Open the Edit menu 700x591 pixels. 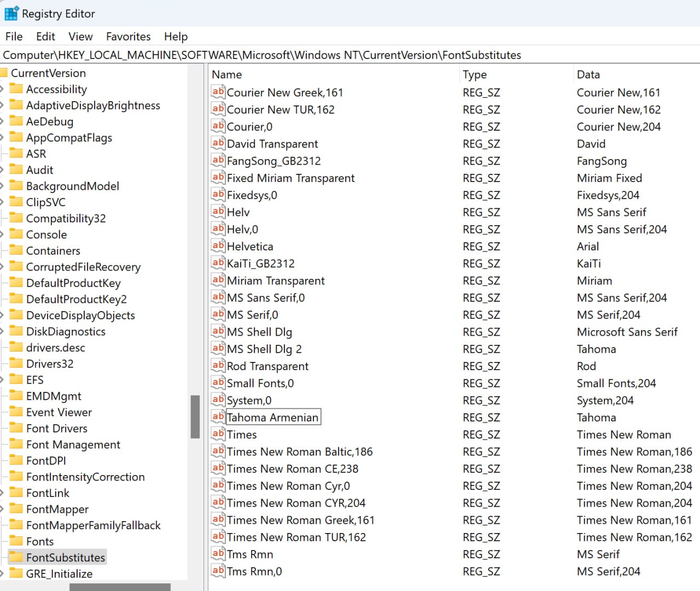[45, 37]
